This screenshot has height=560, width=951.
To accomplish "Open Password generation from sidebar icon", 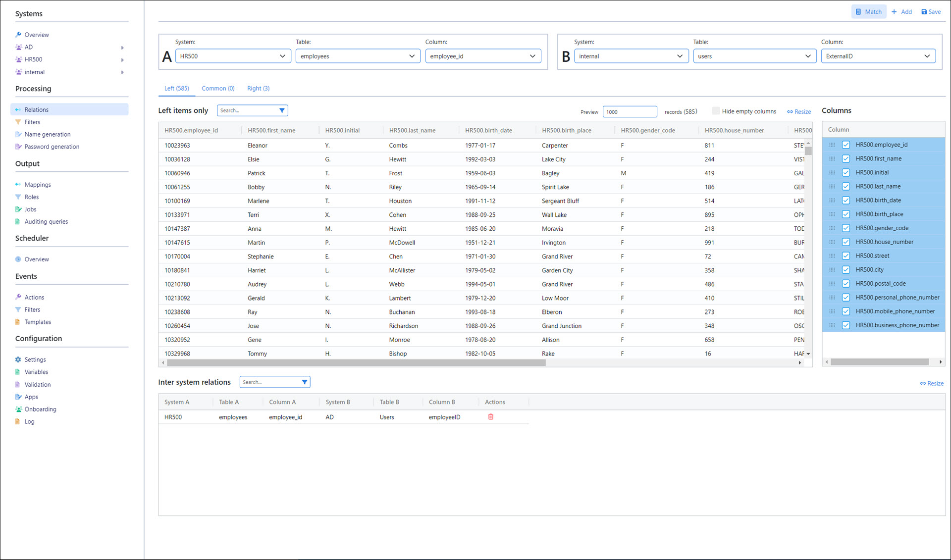I will point(18,147).
